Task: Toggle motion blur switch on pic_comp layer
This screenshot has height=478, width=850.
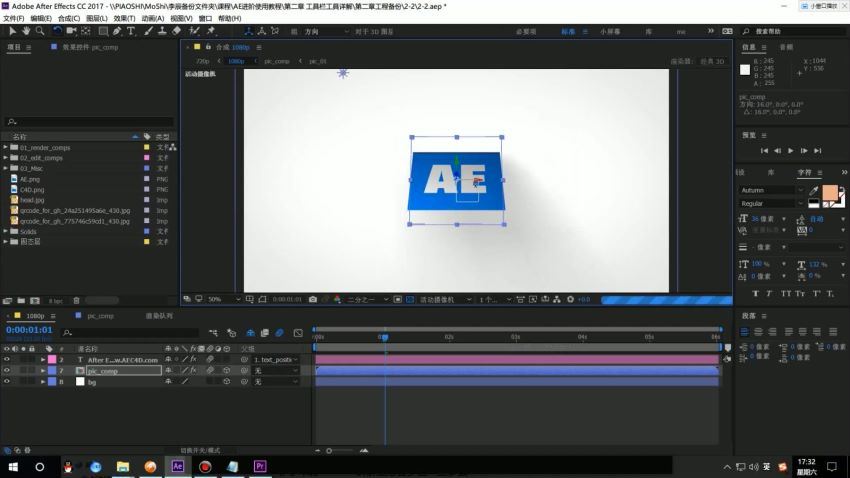Action: tap(210, 371)
